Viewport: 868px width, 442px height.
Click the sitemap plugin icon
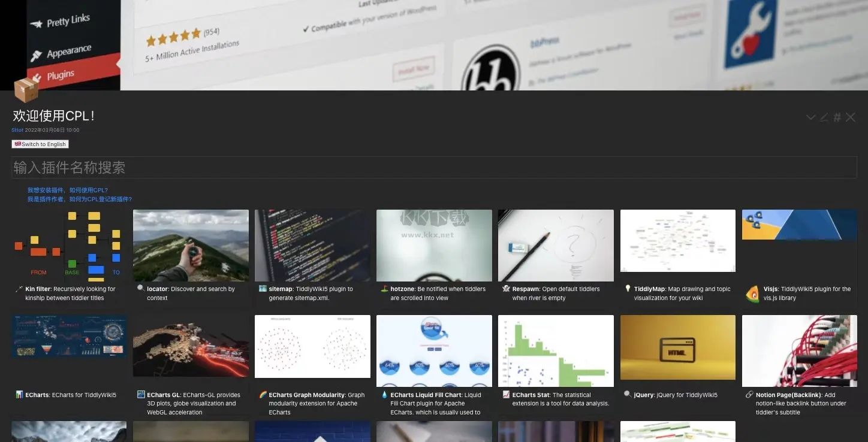tap(263, 289)
